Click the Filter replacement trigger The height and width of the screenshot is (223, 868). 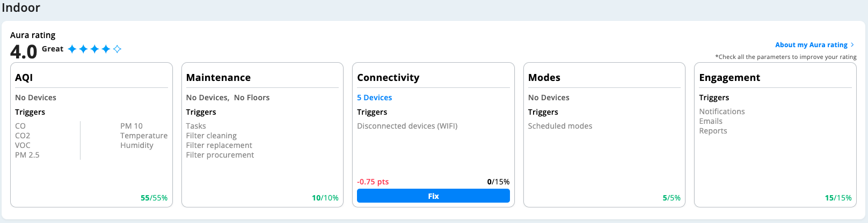(219, 145)
